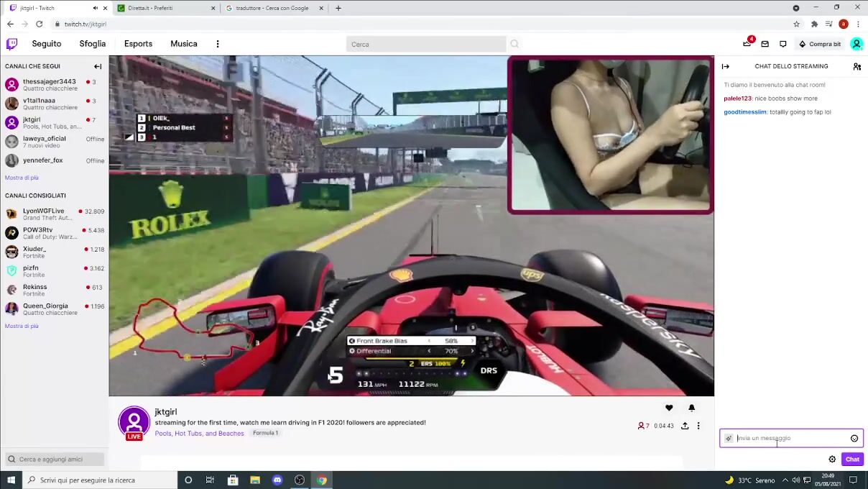Open the emote picker smiley icon
868x489 pixels.
pyautogui.click(x=854, y=438)
